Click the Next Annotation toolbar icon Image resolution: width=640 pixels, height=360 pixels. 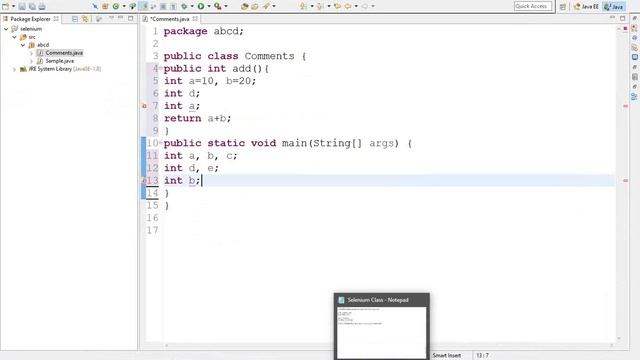click(303, 6)
